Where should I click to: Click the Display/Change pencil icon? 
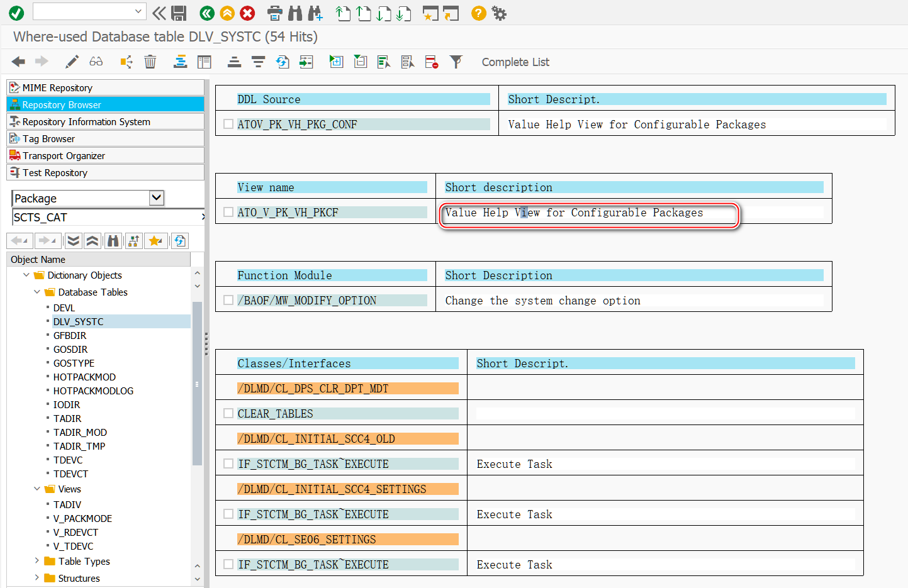pyautogui.click(x=72, y=62)
